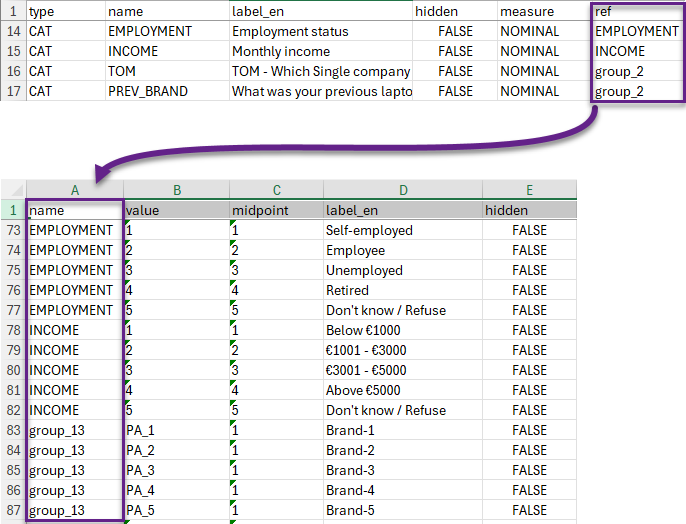Click the 'measure' header cell
Screen dimensions: 686x524
(527, 11)
